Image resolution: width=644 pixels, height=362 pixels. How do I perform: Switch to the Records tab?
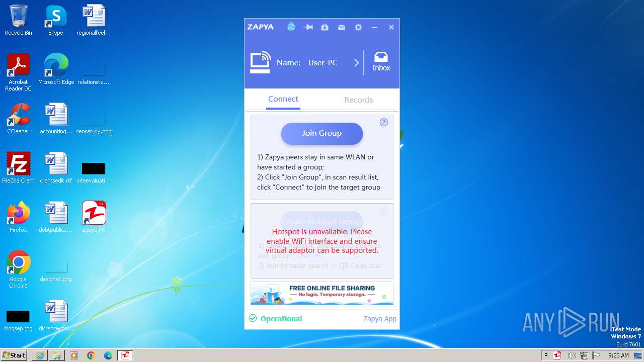click(x=359, y=100)
